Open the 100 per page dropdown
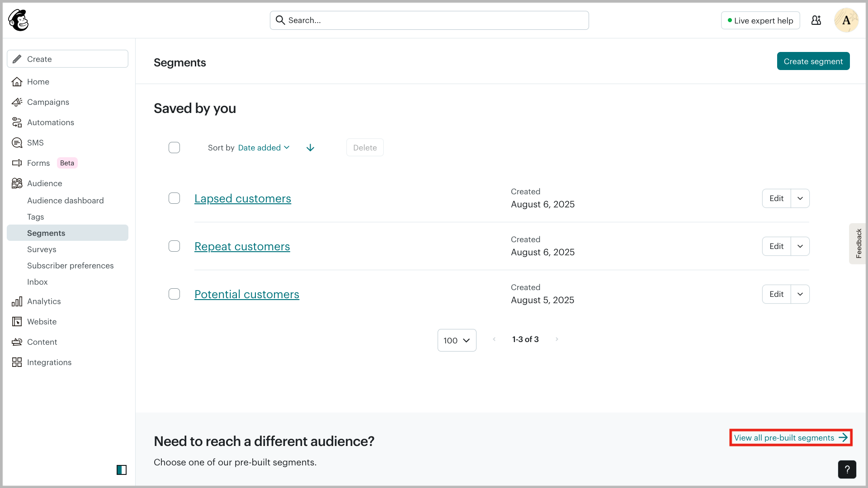The image size is (868, 488). (457, 340)
